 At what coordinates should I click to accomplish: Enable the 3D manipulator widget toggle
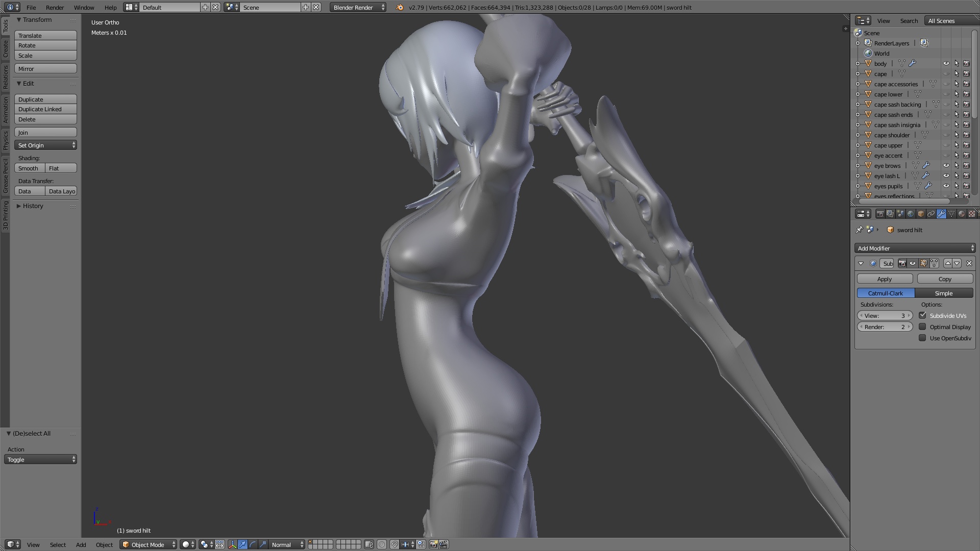pyautogui.click(x=232, y=544)
